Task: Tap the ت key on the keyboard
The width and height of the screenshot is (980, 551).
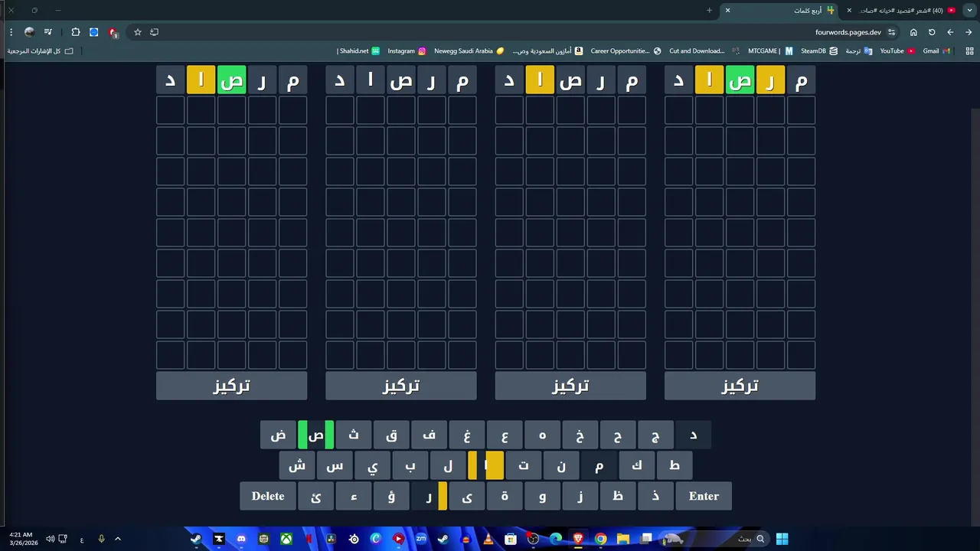Action: click(x=523, y=465)
